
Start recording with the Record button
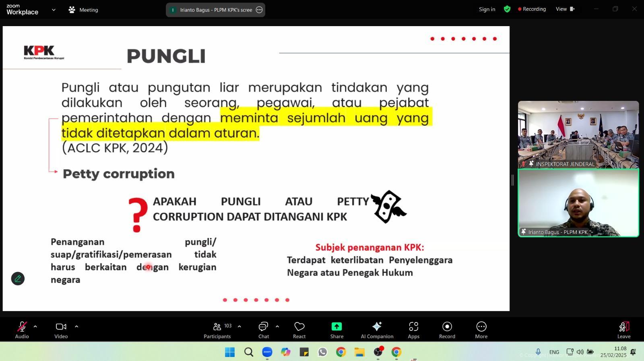447,330
